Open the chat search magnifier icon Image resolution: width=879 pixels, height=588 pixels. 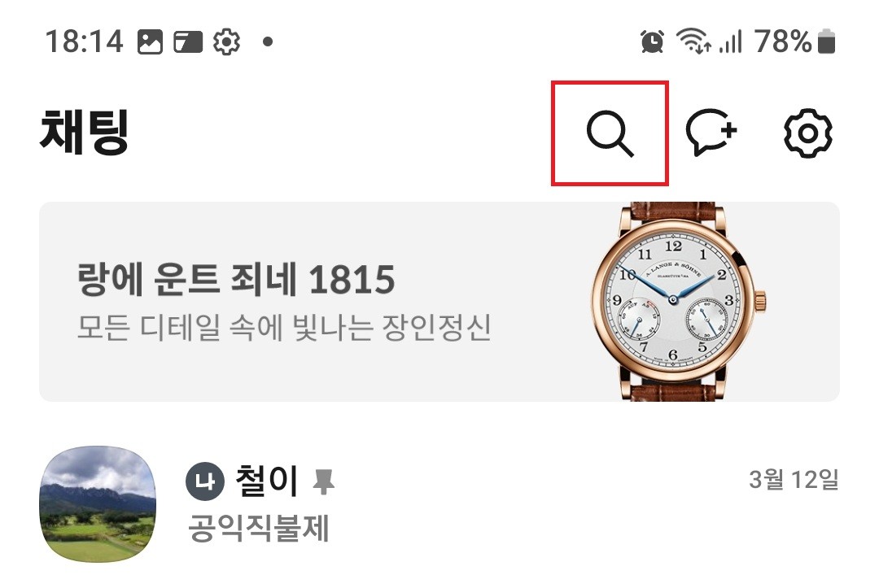coord(610,133)
